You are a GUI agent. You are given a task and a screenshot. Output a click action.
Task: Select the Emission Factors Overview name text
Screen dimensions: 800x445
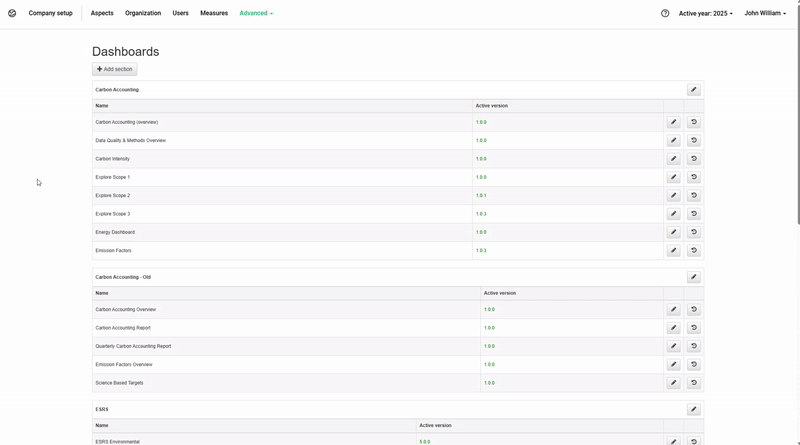click(x=124, y=364)
